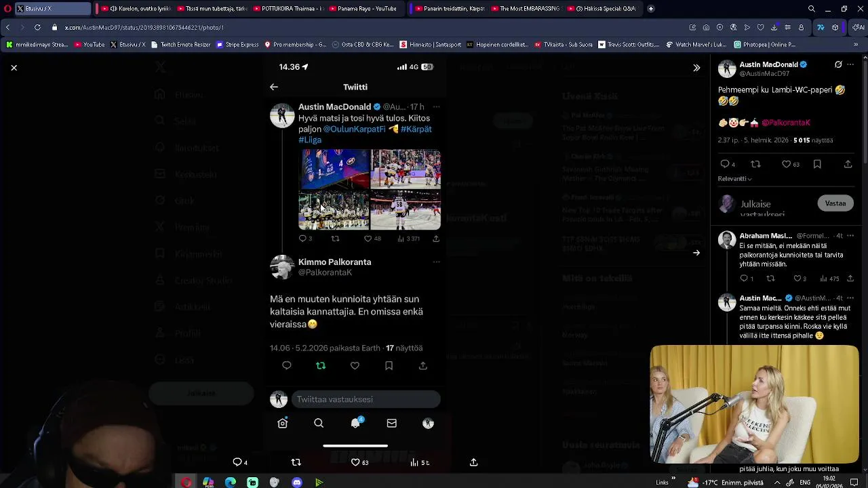Open Opera browser menu logo
This screenshot has height=488, width=868.
click(7, 9)
